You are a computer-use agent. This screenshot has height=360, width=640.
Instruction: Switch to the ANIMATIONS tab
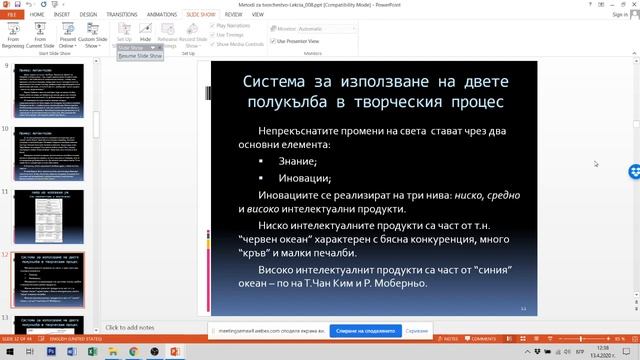coord(162,15)
